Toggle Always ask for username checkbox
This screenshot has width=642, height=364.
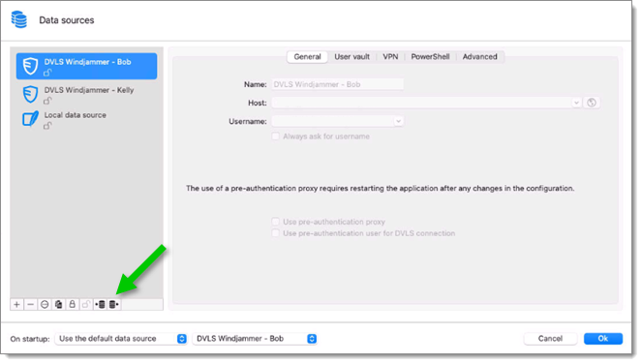coord(276,136)
